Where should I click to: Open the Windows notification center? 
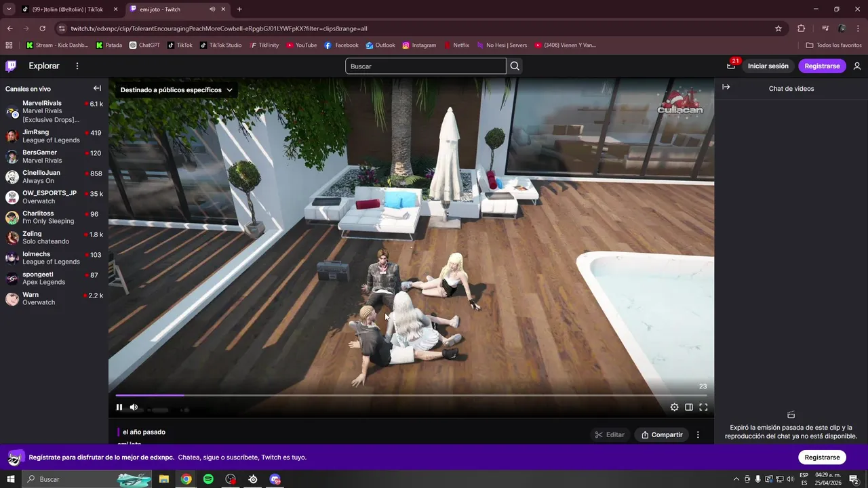854,479
